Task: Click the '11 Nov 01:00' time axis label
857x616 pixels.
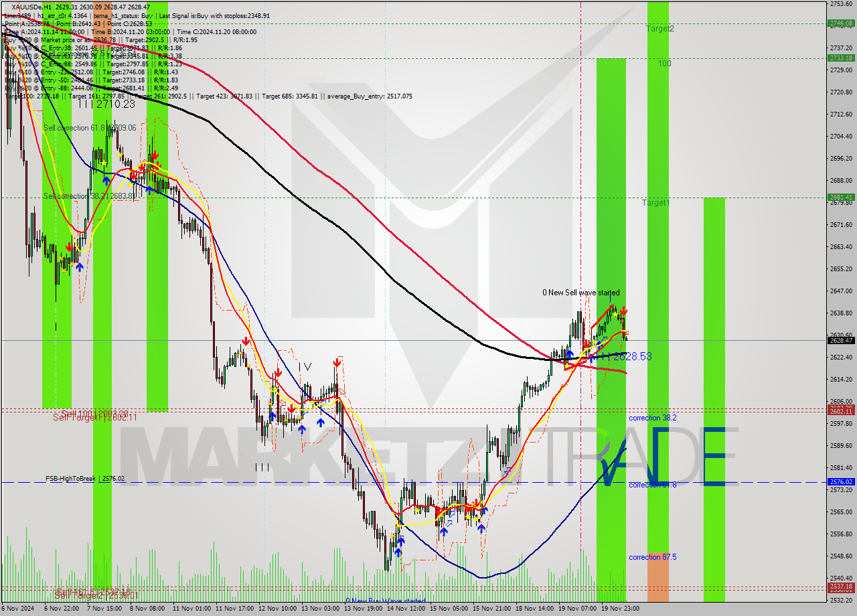Action: click(x=191, y=609)
